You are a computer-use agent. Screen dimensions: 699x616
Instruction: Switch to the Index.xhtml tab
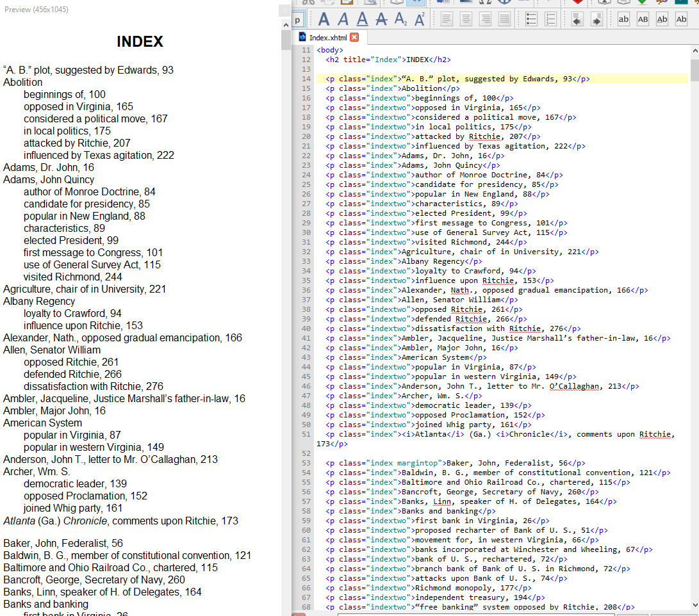click(x=327, y=37)
